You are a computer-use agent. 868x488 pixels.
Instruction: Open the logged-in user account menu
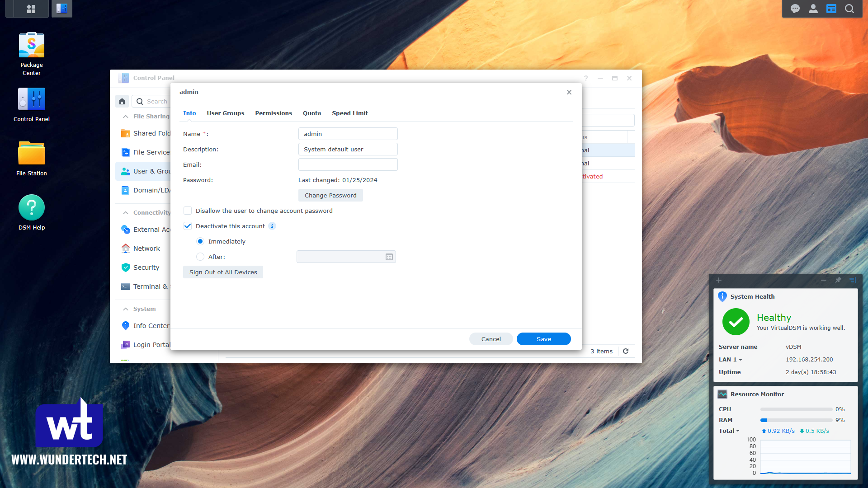click(x=813, y=9)
